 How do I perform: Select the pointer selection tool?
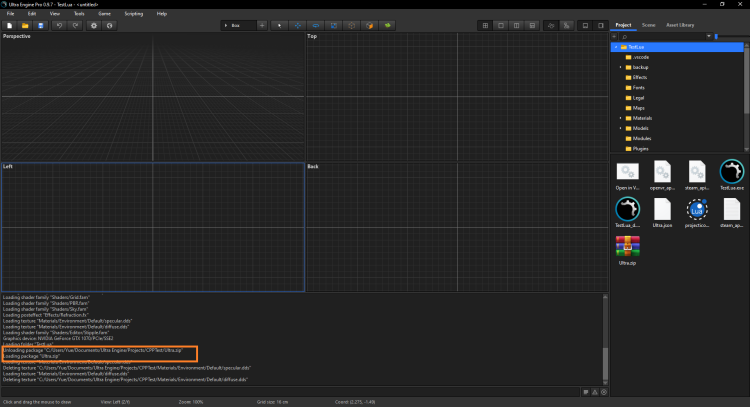click(279, 25)
